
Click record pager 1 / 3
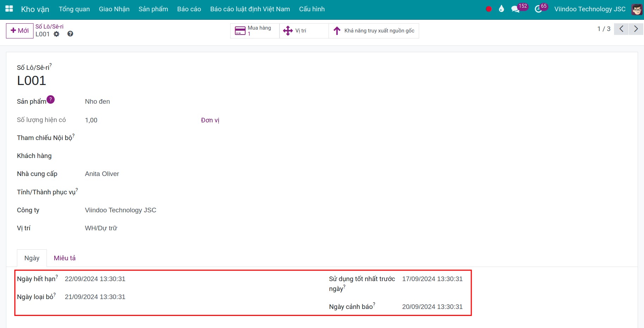(x=604, y=29)
